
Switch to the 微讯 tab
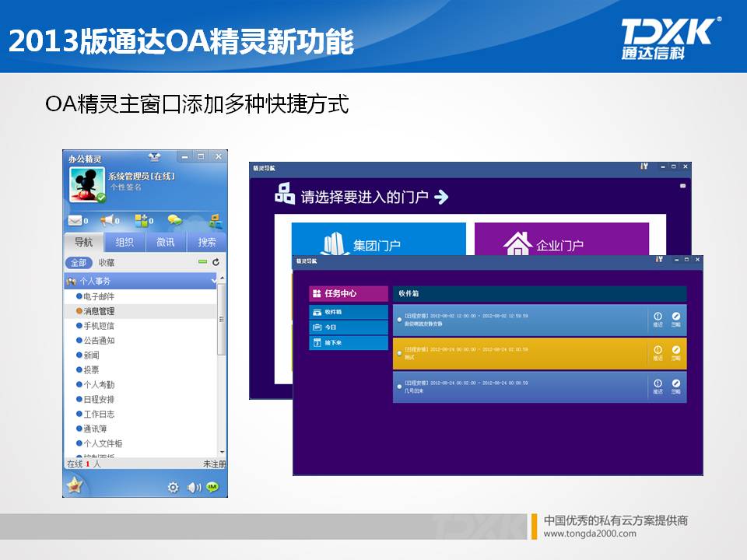click(x=166, y=242)
